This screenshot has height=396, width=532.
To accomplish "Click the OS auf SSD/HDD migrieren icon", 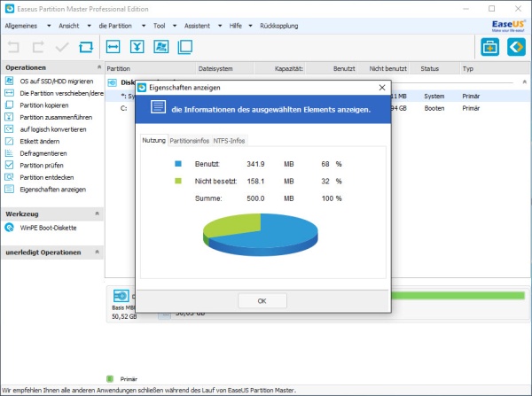I will 9,81.
